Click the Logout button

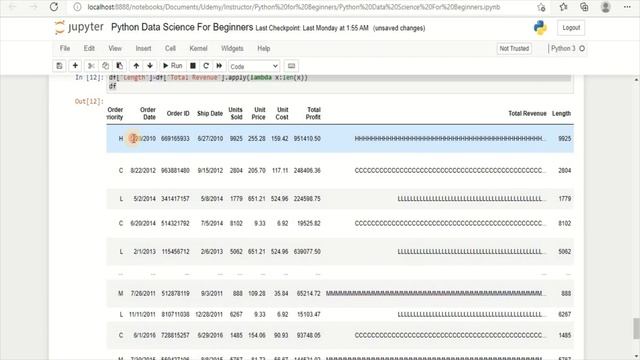pyautogui.click(x=571, y=28)
